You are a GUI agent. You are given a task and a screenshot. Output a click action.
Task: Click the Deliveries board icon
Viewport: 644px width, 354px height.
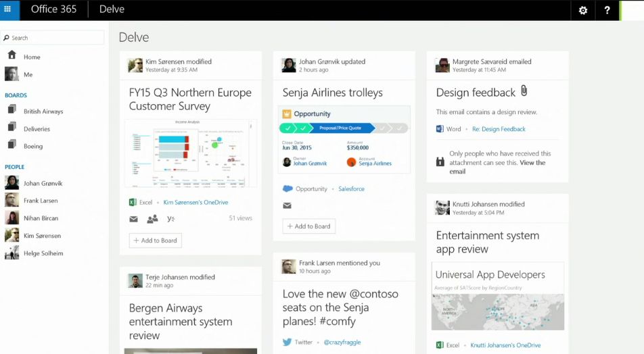12,127
